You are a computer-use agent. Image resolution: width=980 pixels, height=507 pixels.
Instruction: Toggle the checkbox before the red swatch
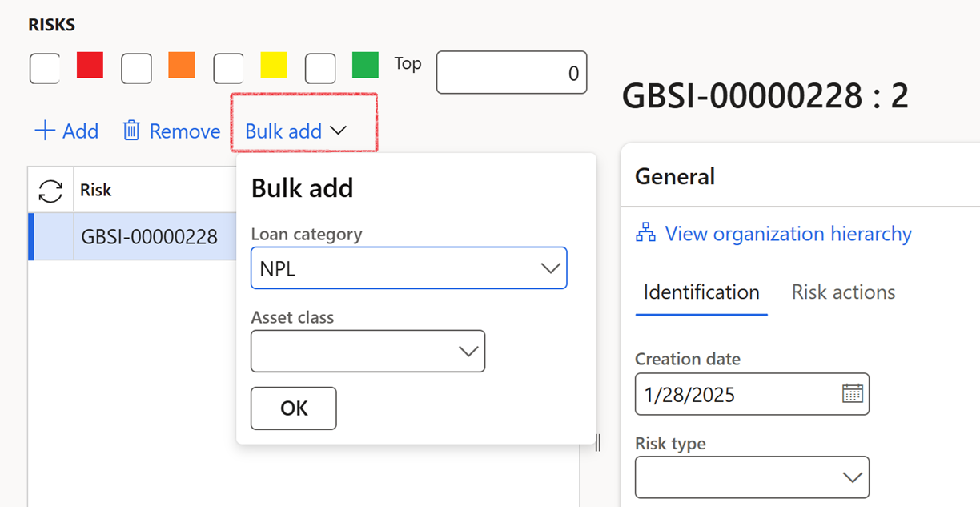pos(45,67)
